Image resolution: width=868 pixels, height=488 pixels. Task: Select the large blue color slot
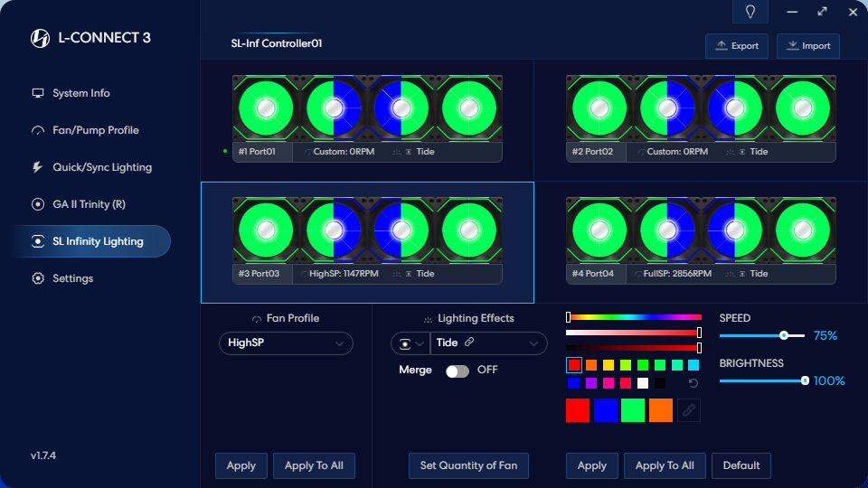click(605, 410)
